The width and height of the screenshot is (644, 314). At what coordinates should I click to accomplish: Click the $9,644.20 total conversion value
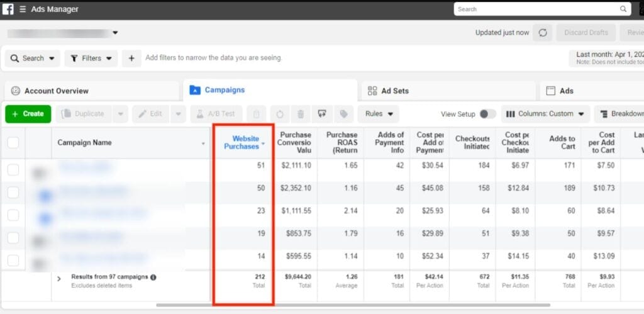point(297,277)
